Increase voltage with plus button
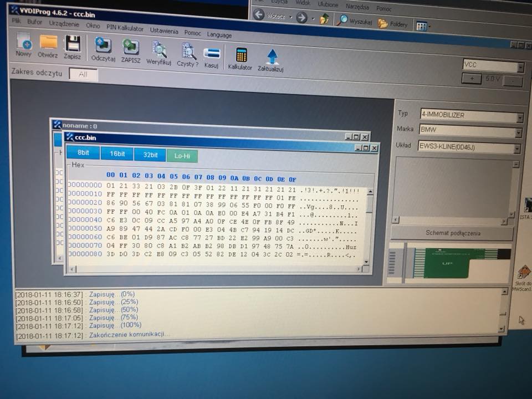The height and width of the screenshot is (399, 532). [472, 78]
